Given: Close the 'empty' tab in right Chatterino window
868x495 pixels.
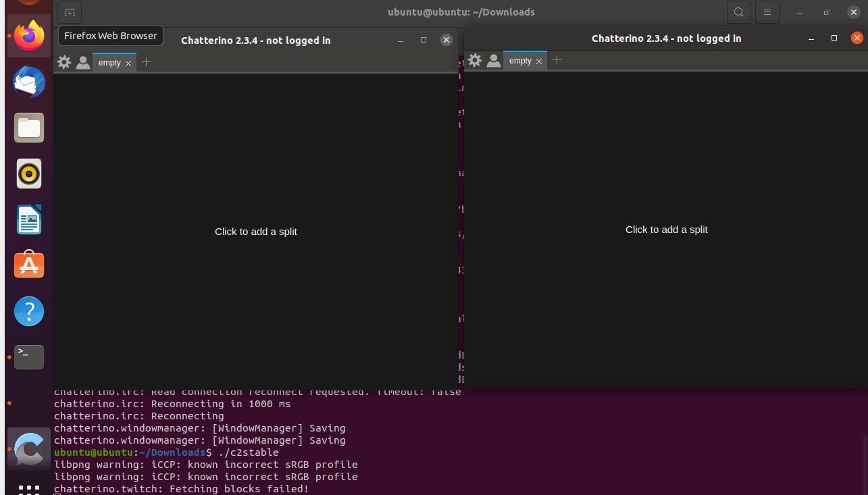Looking at the screenshot, I should (539, 61).
